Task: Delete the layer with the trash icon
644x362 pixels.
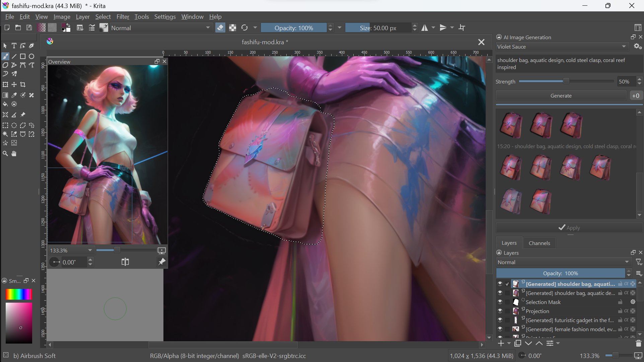Action: click(x=638, y=344)
